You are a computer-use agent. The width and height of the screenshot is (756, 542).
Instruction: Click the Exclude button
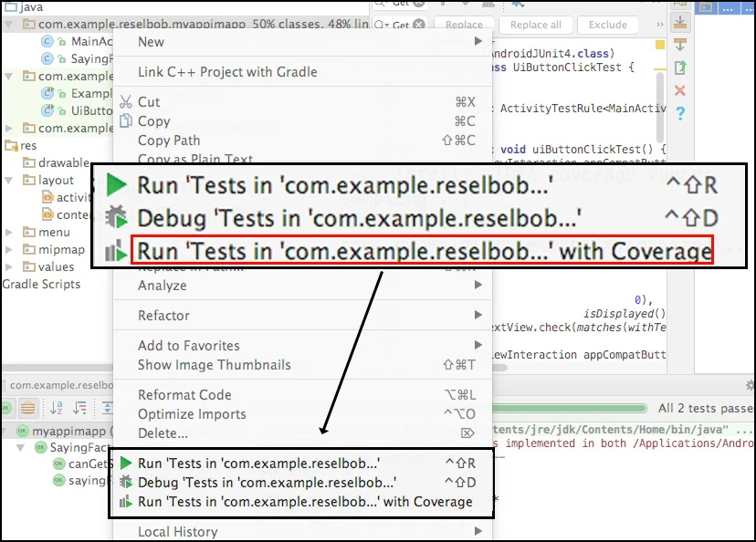pos(607,25)
